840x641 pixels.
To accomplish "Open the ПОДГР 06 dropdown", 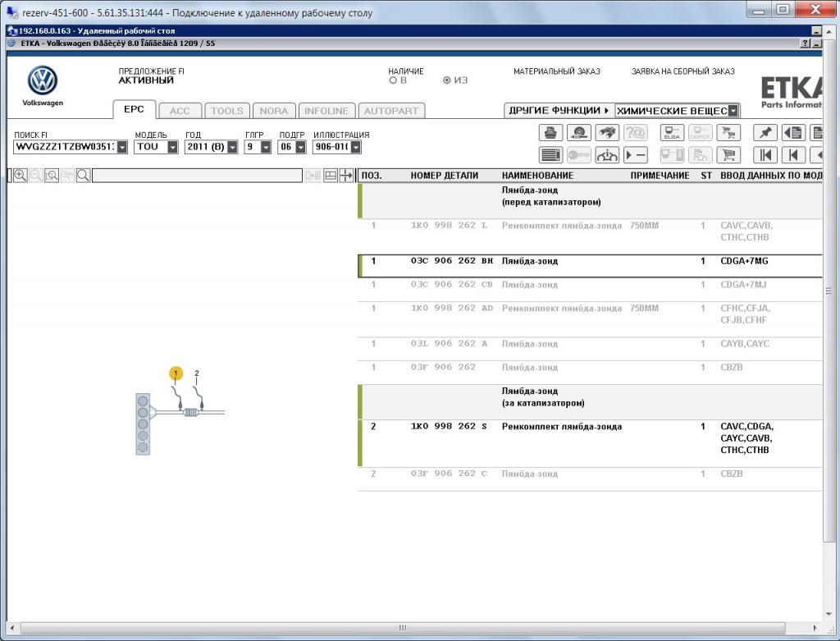I will click(x=300, y=147).
